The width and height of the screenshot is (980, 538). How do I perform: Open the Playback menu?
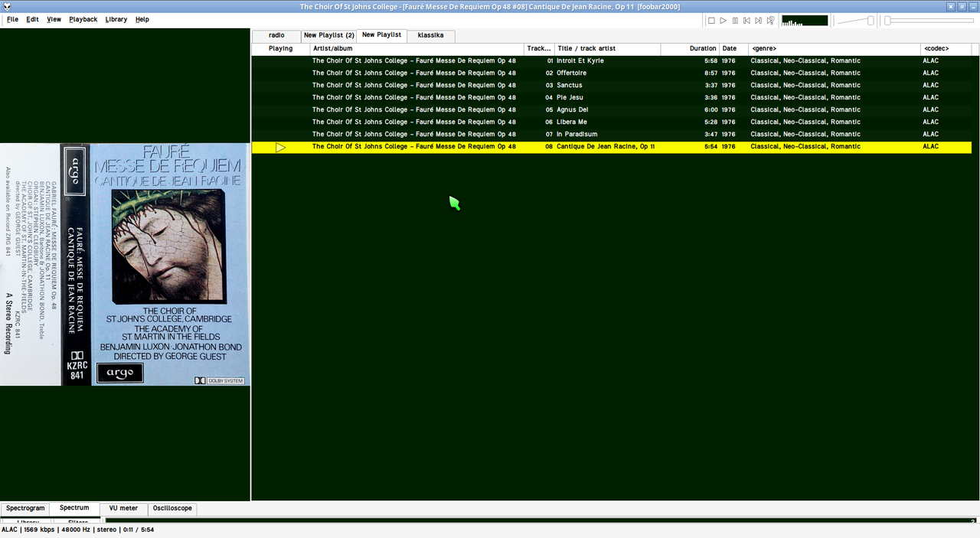83,19
